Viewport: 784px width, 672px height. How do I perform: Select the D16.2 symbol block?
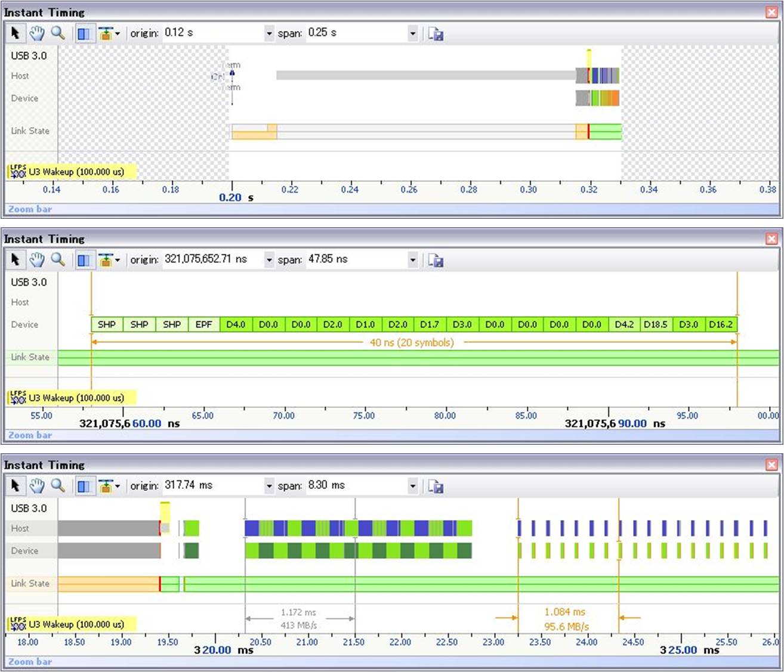721,324
